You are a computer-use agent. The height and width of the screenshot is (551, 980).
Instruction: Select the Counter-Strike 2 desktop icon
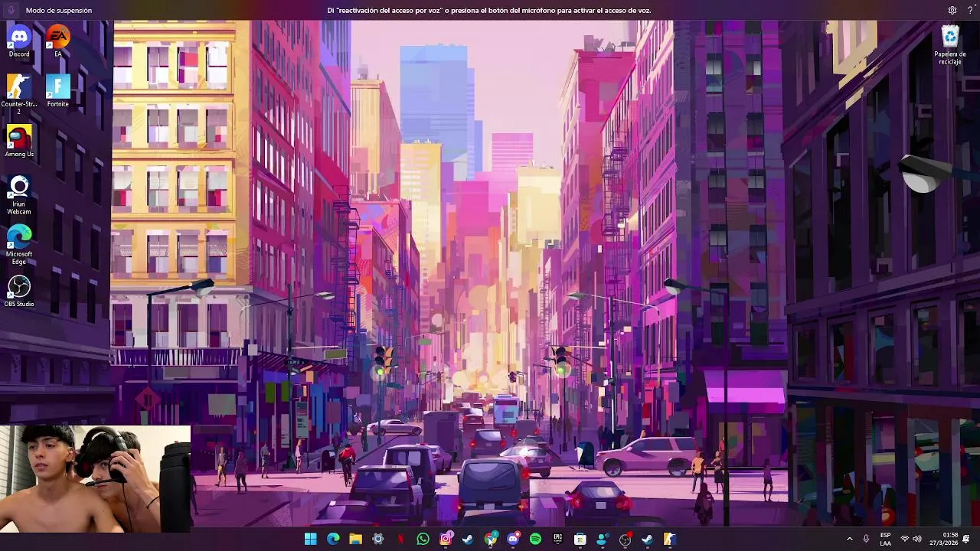[x=19, y=95]
